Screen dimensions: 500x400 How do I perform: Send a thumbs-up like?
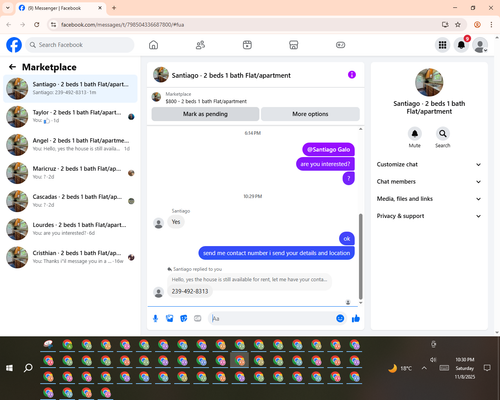click(x=356, y=318)
